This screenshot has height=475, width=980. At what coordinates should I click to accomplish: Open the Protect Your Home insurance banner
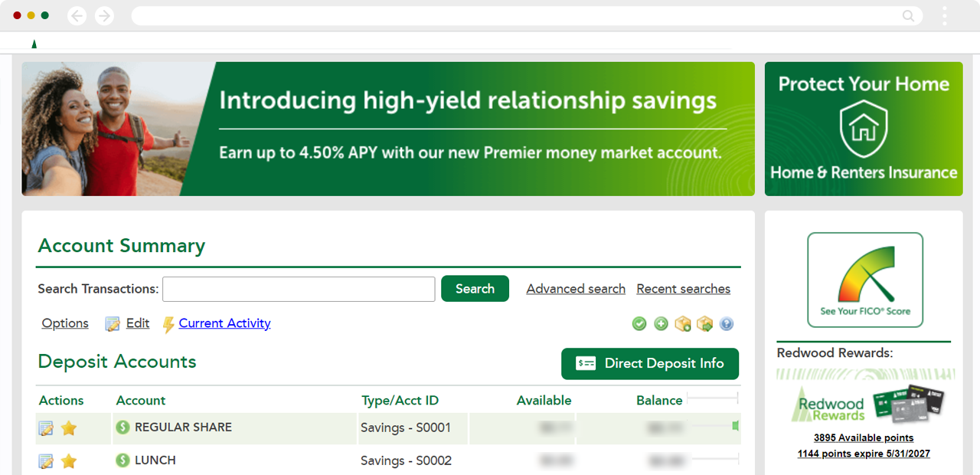pos(864,129)
